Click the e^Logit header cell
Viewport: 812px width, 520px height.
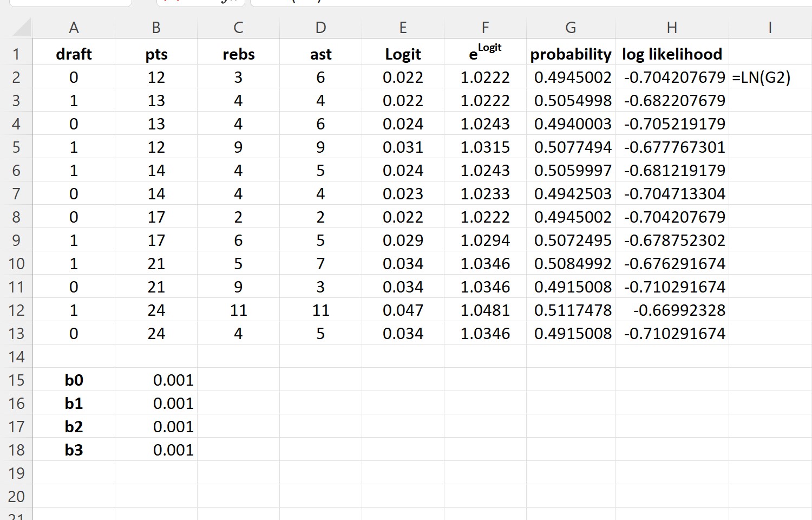pyautogui.click(x=484, y=53)
